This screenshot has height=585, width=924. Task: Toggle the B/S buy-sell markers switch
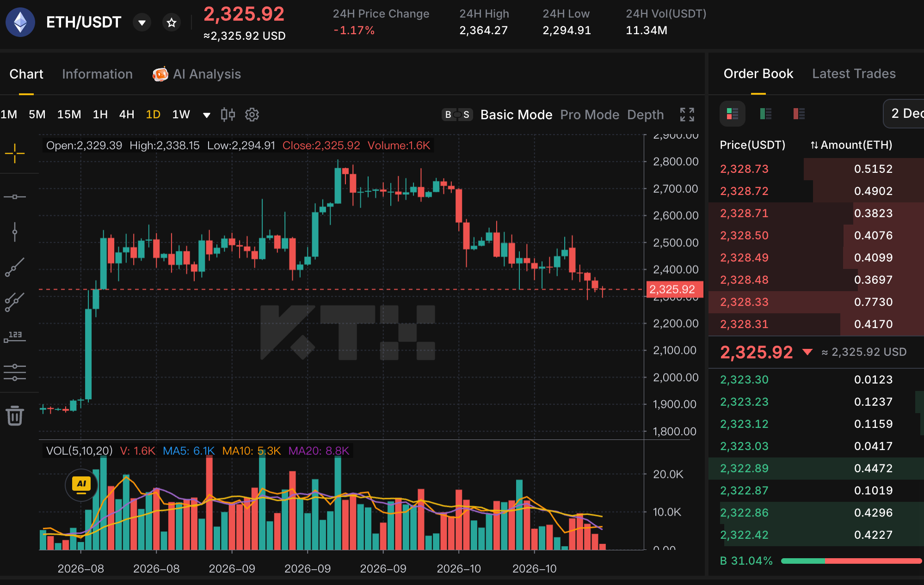pyautogui.click(x=457, y=115)
